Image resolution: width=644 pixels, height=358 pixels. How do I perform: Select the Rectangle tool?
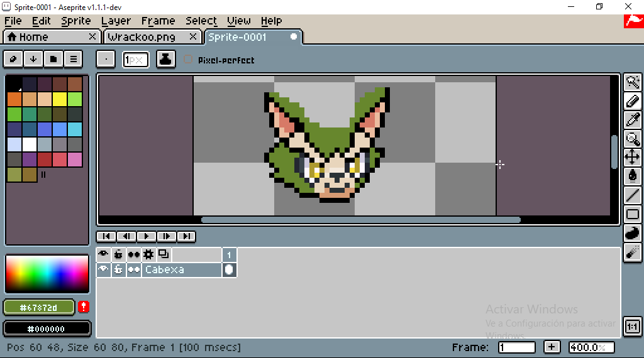coord(633,214)
